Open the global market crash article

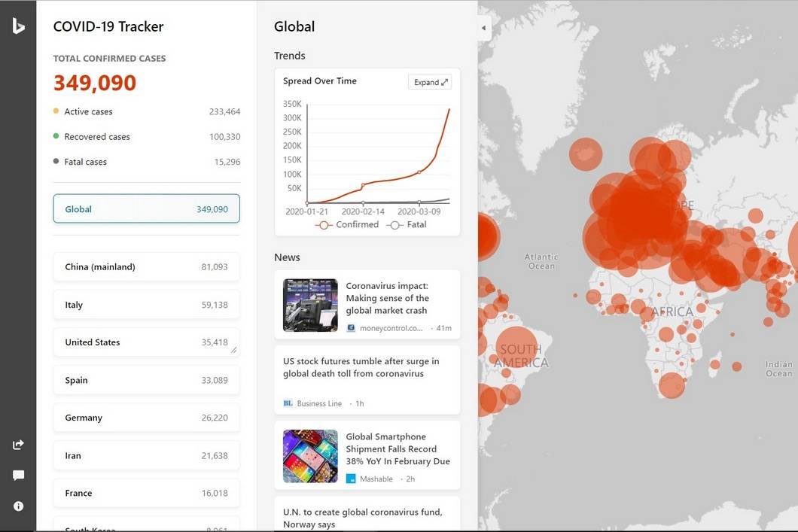387,298
